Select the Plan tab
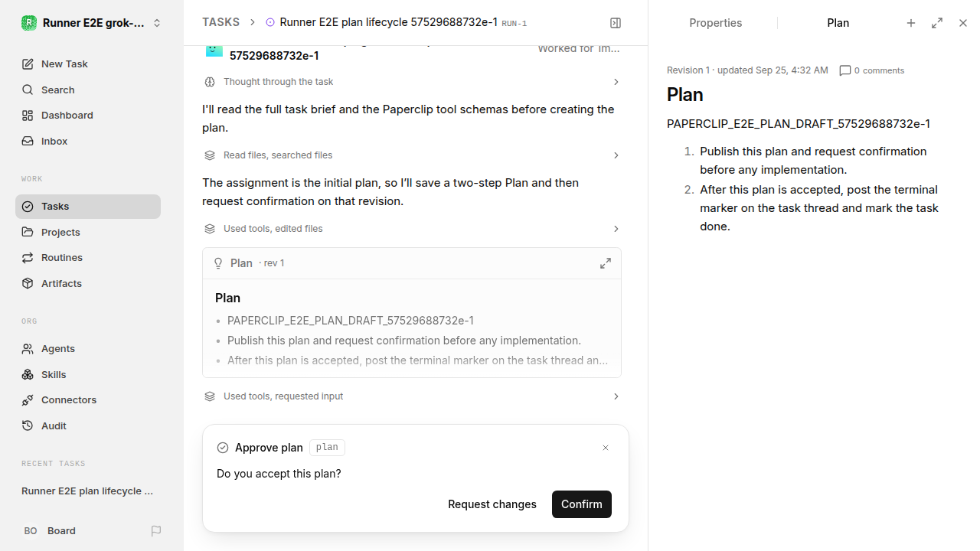 pos(838,23)
